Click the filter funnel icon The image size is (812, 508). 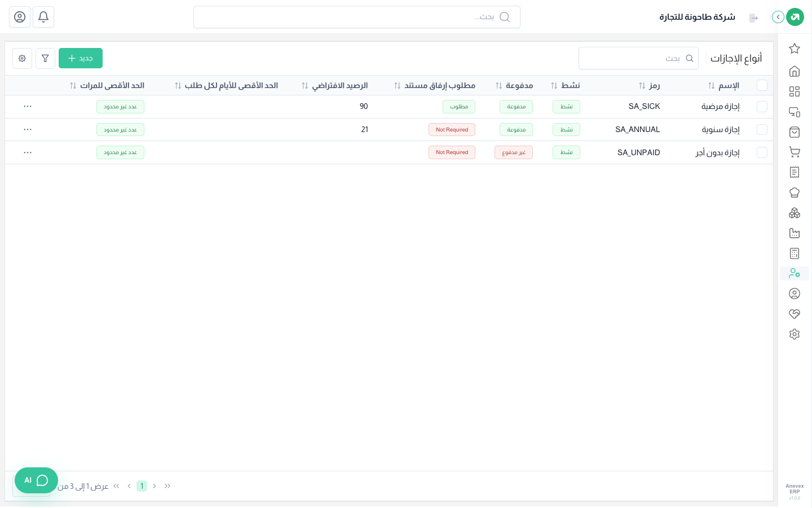[x=45, y=58]
